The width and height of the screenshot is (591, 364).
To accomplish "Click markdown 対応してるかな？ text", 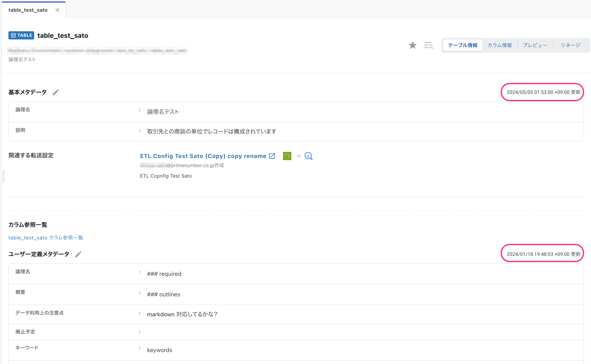I will (182, 314).
